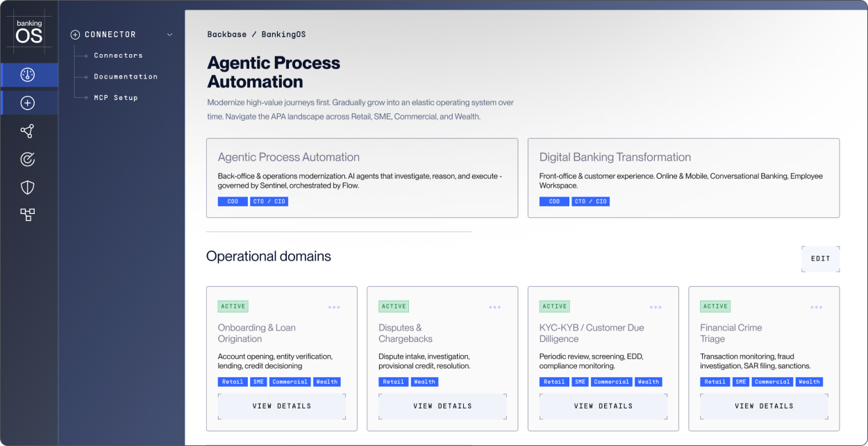Viewport: 868px width, 446px height.
Task: Open three-dot menu on KYC-KYB card
Action: (656, 307)
